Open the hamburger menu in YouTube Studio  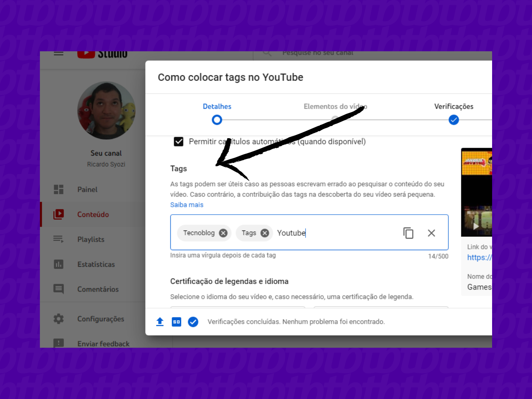coord(59,53)
